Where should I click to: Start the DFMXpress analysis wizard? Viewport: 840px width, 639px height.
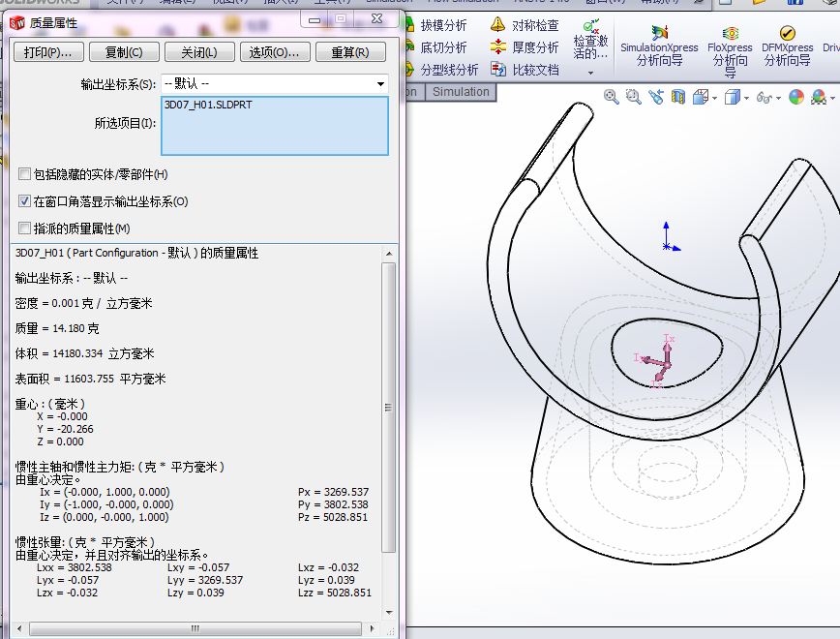tap(787, 46)
